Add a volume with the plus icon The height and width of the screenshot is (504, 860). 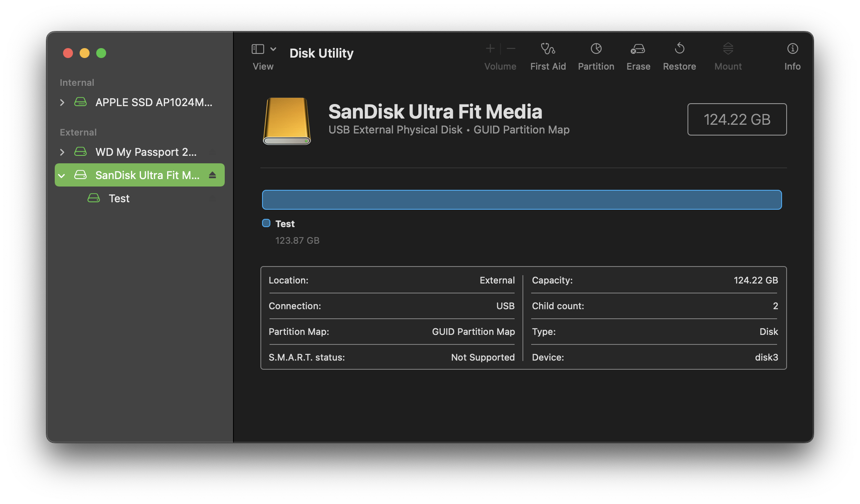(490, 48)
